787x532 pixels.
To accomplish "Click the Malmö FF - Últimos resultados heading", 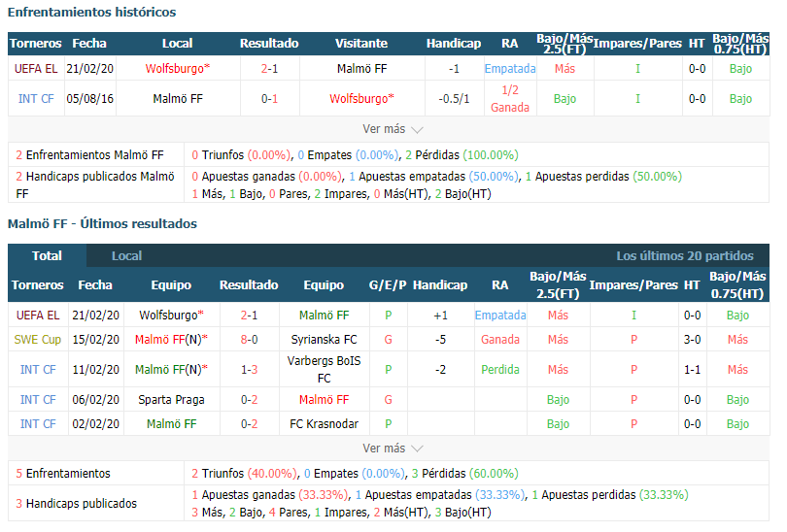I will [x=102, y=223].
